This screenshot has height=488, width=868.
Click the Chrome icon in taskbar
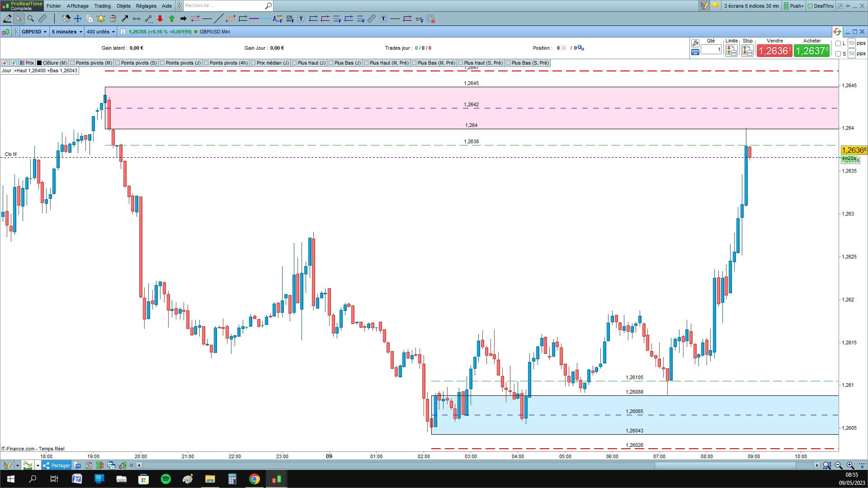pos(255,479)
